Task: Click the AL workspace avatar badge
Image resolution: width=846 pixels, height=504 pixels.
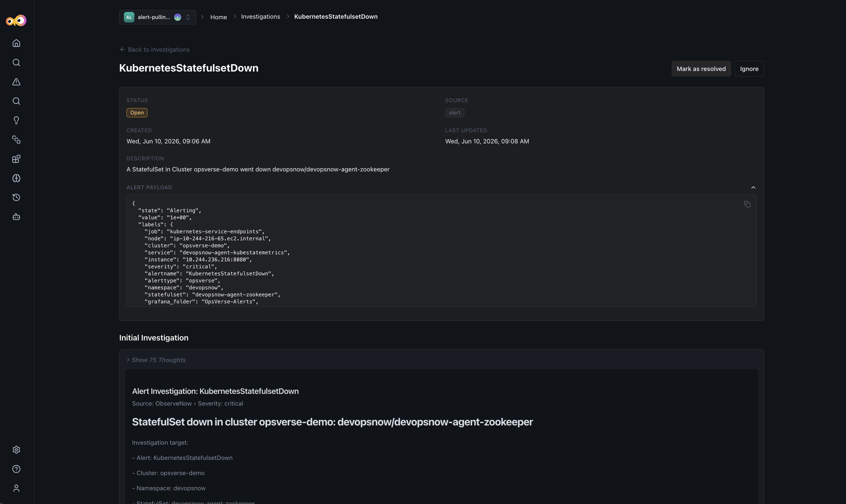Action: [x=129, y=17]
